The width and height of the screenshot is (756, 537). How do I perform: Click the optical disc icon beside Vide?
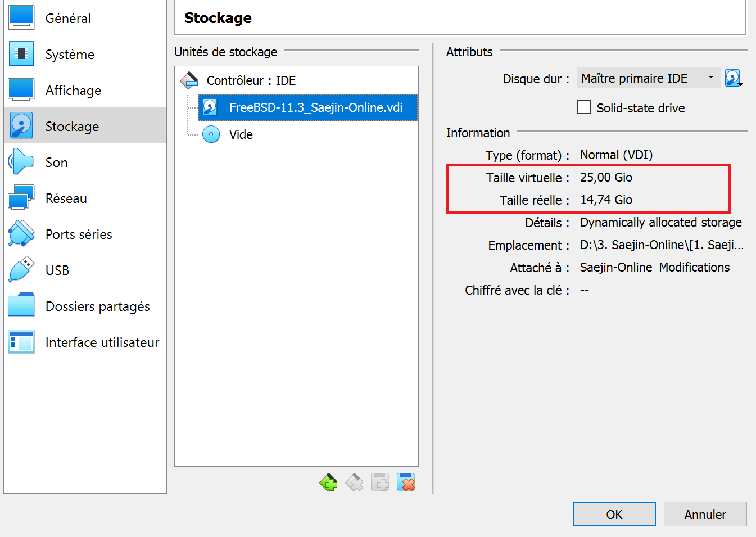click(211, 134)
